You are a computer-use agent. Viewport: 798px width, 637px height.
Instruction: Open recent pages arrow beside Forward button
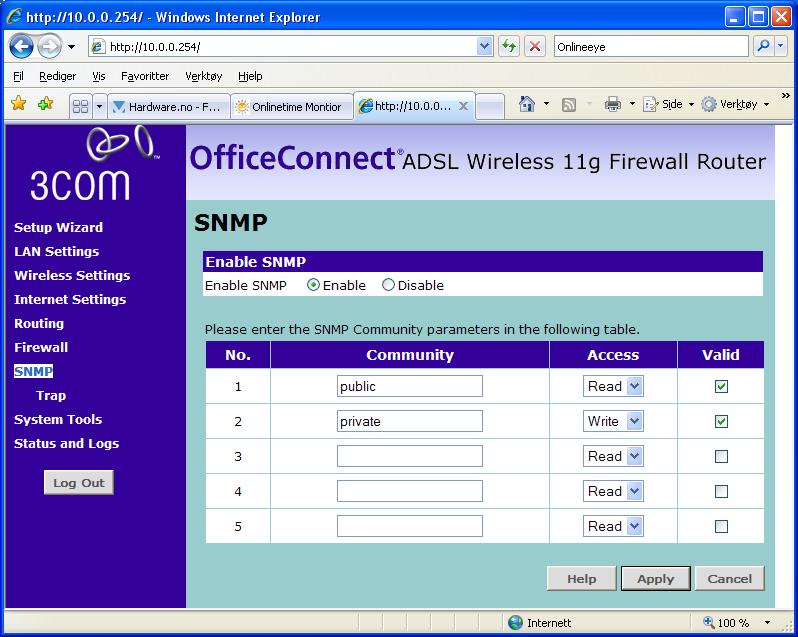coord(72,47)
